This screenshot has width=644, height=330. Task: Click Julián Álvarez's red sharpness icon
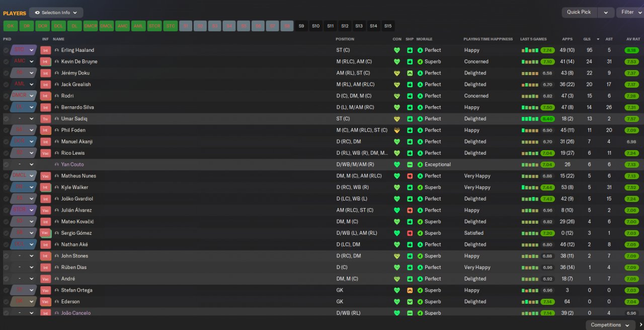[410, 210]
